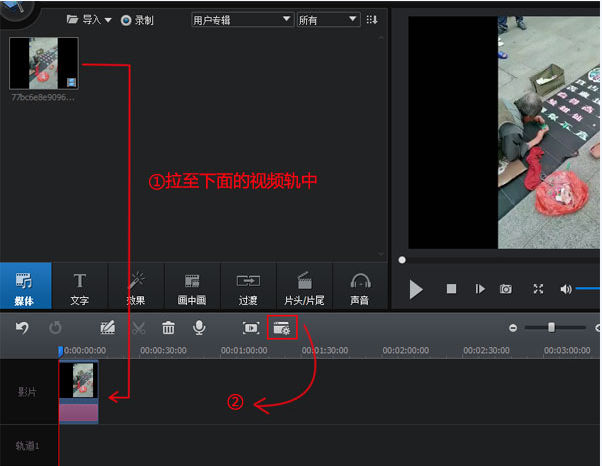Click the fit-to-timeline icon
602x466 pixels.
(251, 327)
